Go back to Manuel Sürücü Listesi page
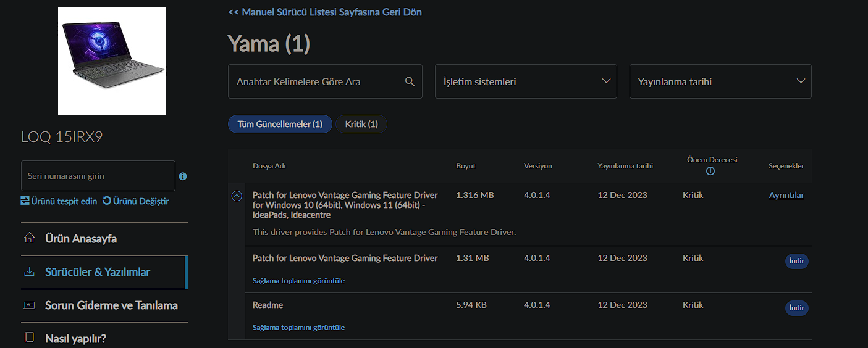 (325, 12)
